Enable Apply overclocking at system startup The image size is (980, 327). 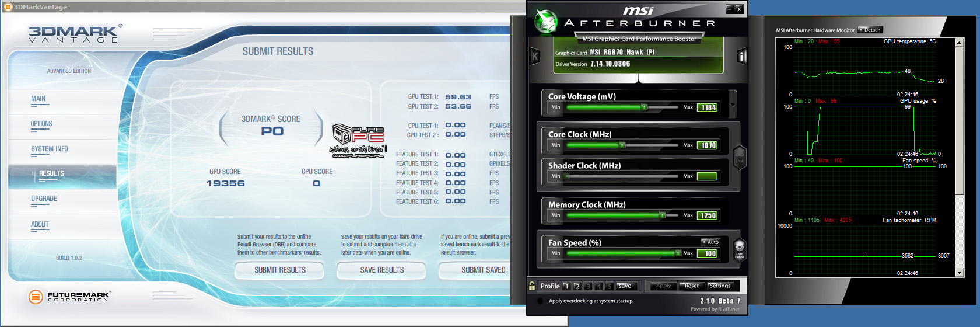point(540,301)
